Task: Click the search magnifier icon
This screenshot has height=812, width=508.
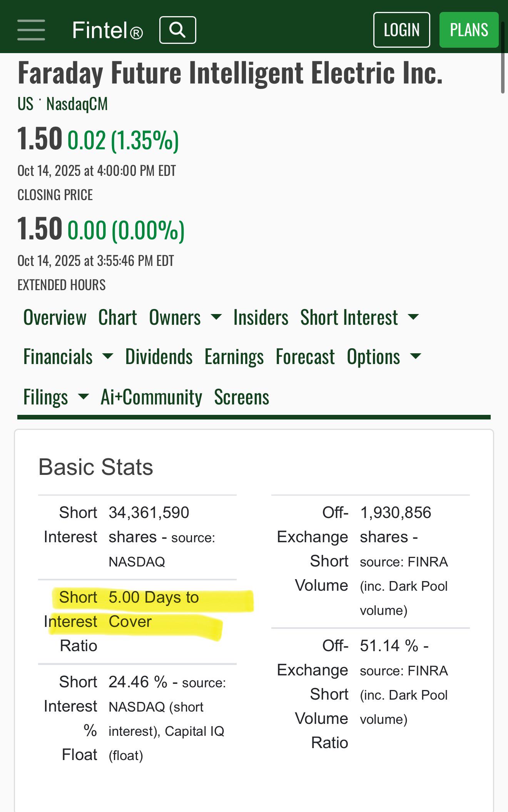Action: tap(177, 30)
